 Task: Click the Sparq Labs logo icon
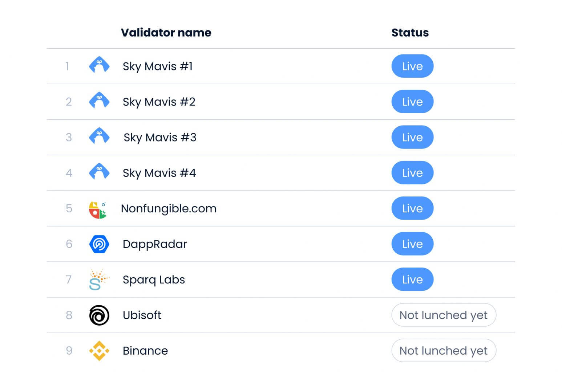coord(99,280)
